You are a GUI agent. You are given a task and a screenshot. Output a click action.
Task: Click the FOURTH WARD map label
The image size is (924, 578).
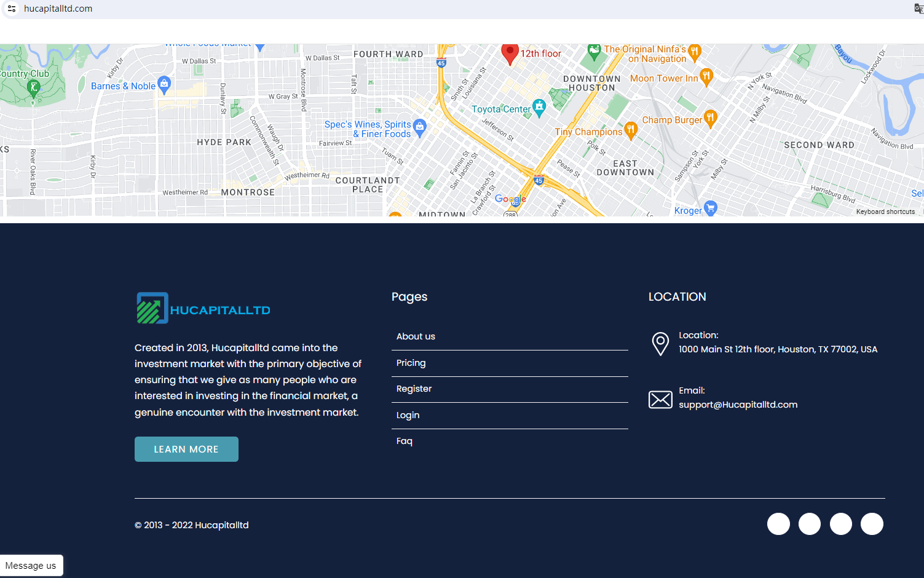pyautogui.click(x=388, y=54)
